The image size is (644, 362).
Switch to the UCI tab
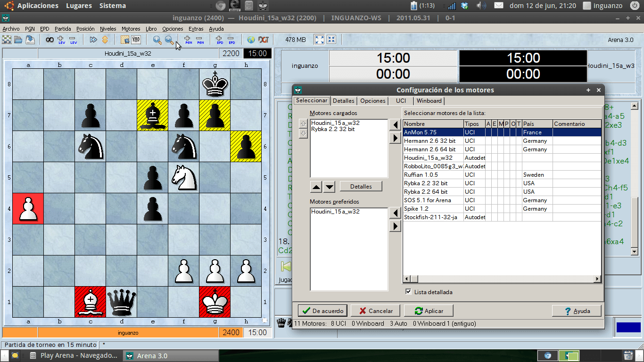(401, 100)
